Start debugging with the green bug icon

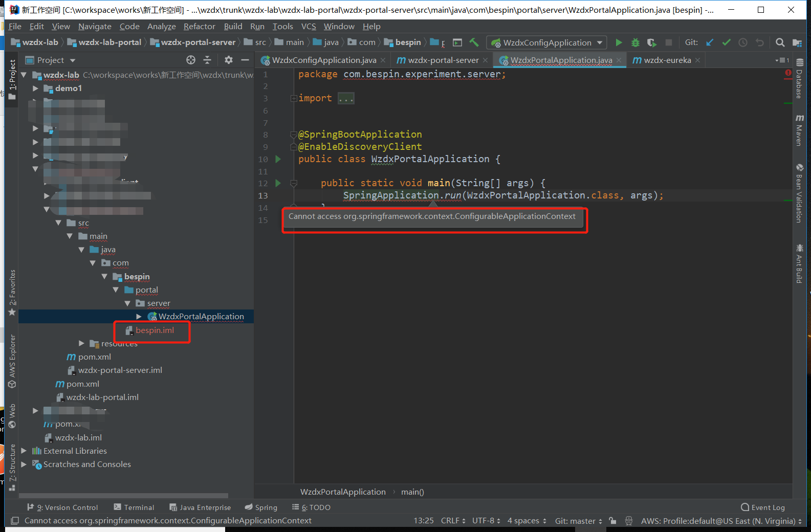635,42
